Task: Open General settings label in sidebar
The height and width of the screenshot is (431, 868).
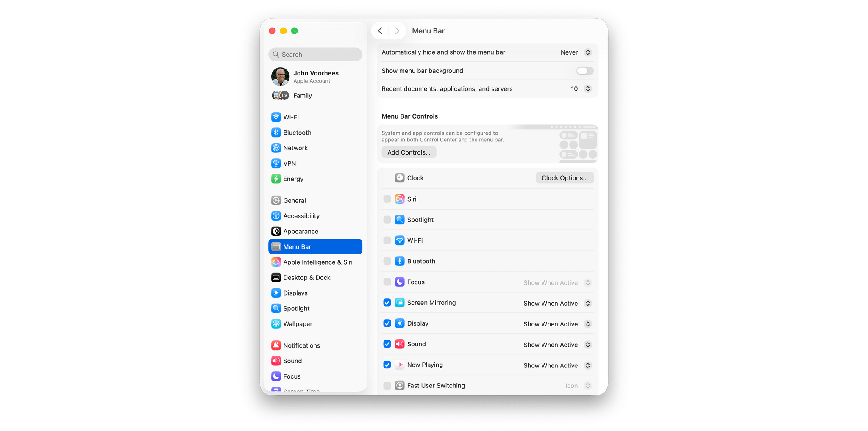Action: point(295,200)
